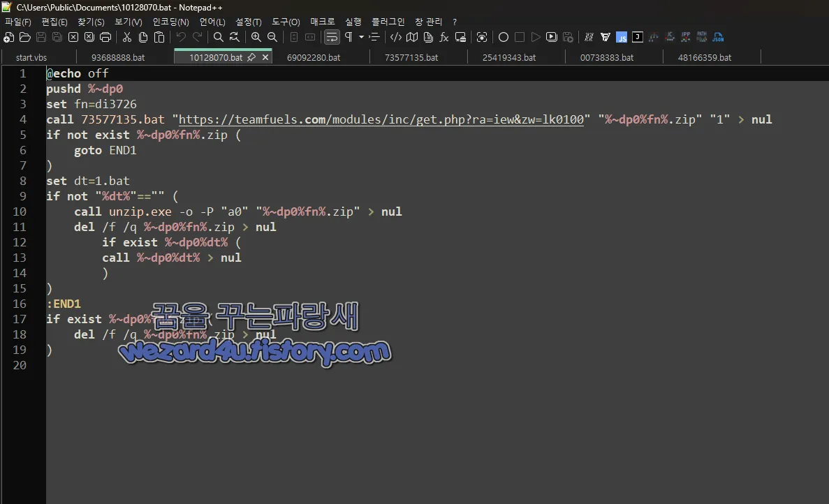Image resolution: width=829 pixels, height=504 pixels.
Task: Click the JSON viewer plugin icon
Action: 718,37
